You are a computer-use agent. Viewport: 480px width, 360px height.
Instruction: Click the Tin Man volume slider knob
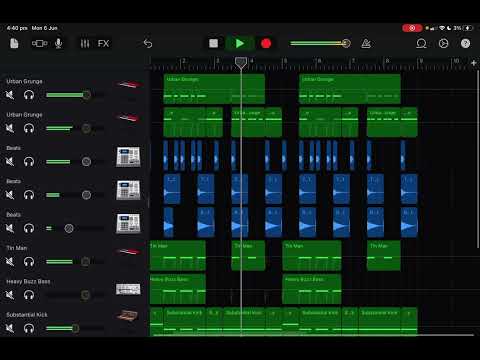point(86,262)
